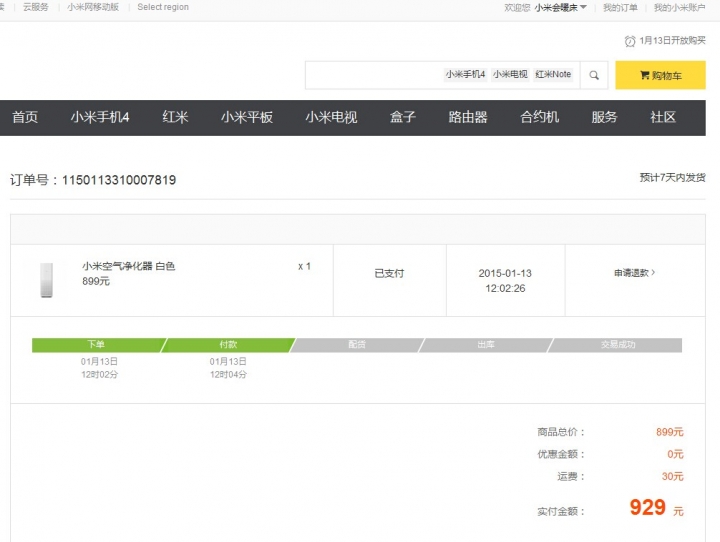Open 合约机 navigation menu item
720x542 pixels.
[540, 117]
